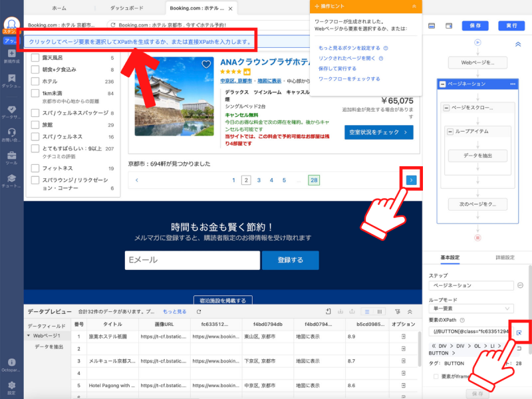532x399 pixels.
Task: Collapse the data preview panel chevron
Action: click(410, 311)
